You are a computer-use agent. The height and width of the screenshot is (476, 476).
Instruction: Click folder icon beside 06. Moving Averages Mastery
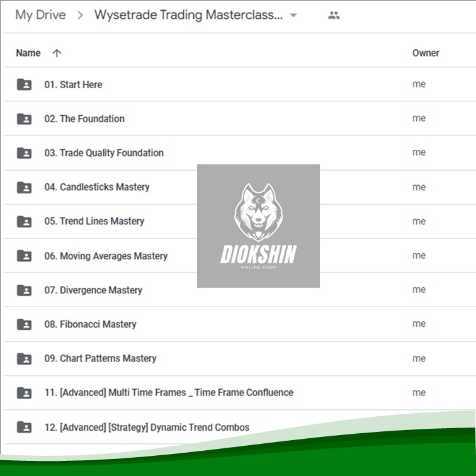point(25,256)
